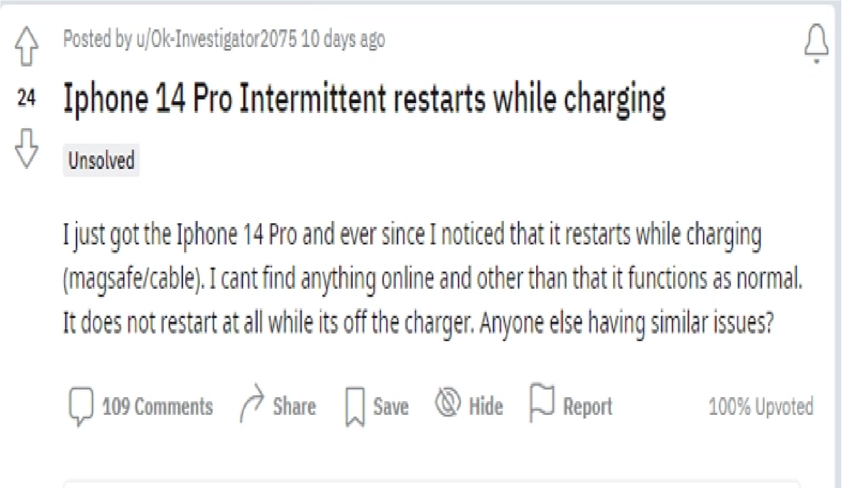The image size is (868, 488).
Task: Click the vote count showing 24
Action: pyautogui.click(x=27, y=96)
